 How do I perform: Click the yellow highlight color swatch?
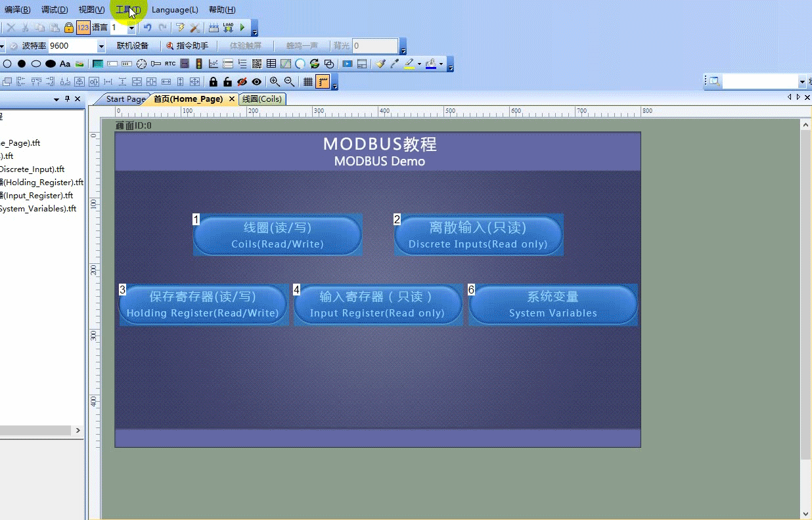coord(409,64)
